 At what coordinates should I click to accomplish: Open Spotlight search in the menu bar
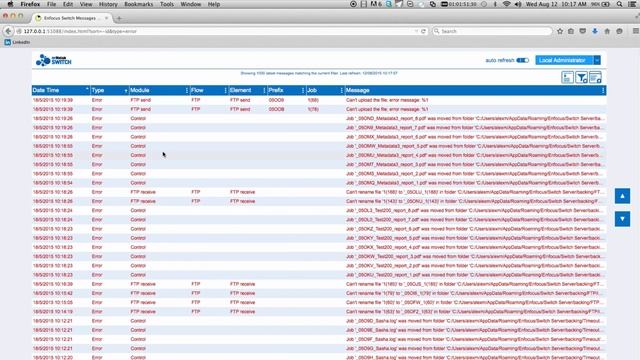pyautogui.click(x=619, y=4)
